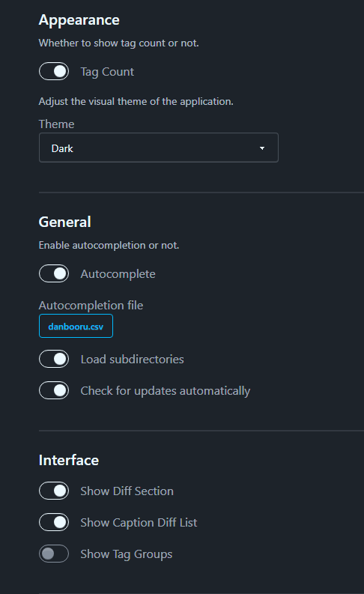Turn off the Autocomplete switch
The width and height of the screenshot is (364, 594).
pos(54,273)
